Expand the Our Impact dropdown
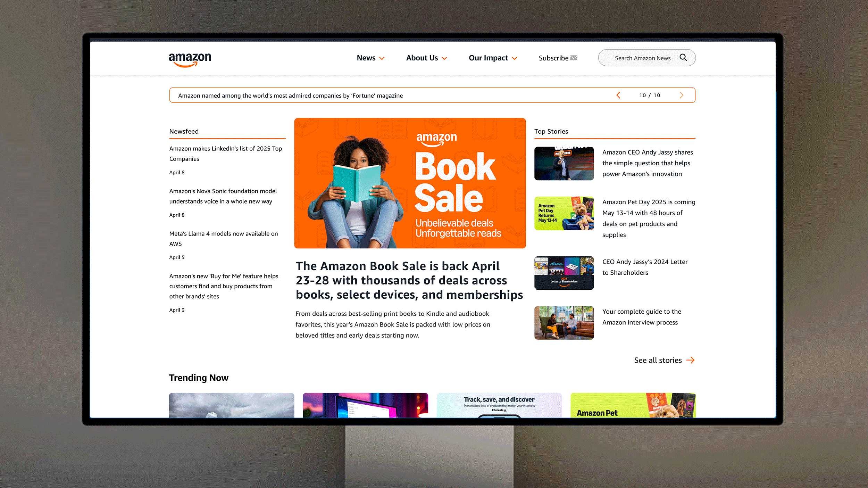Viewport: 868px width, 488px height. pos(493,58)
